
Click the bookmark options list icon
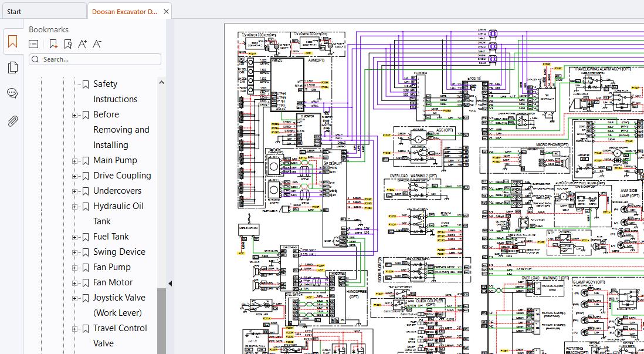[33, 44]
